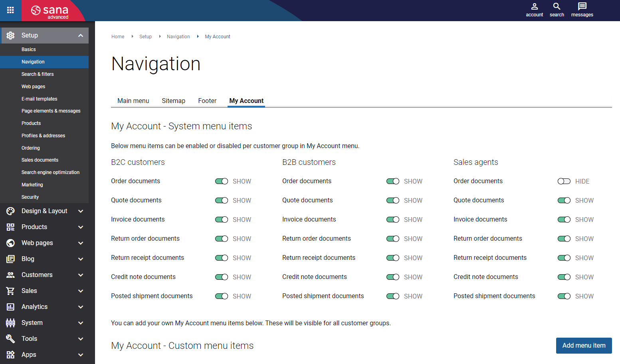The width and height of the screenshot is (620, 364).
Task: Go to Setup breadcrumb link
Action: pyautogui.click(x=145, y=37)
